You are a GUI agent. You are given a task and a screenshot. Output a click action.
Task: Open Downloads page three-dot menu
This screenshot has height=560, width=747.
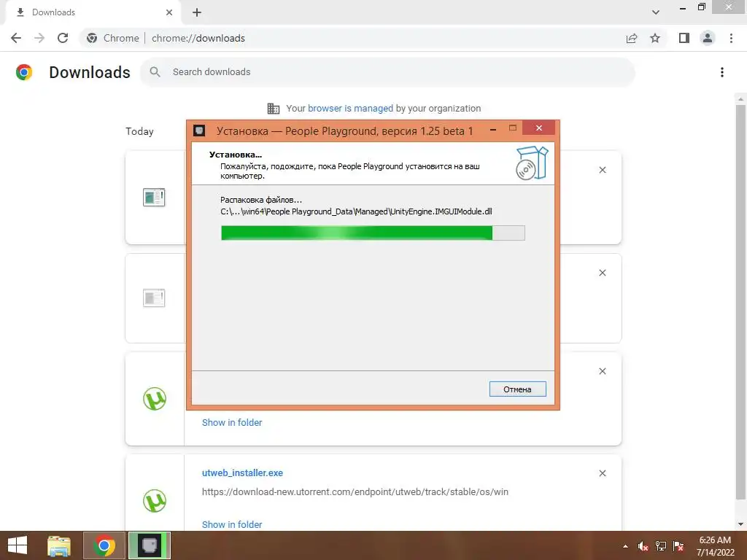point(722,72)
